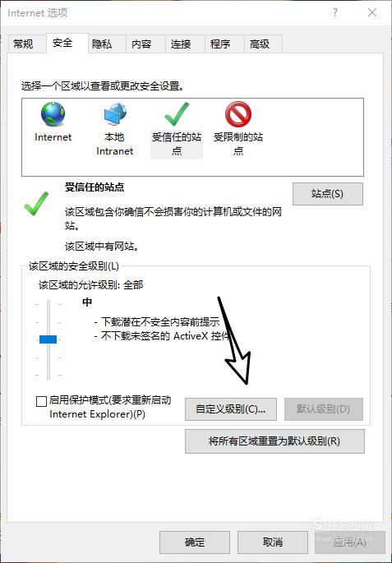
Task: Switch to the 常规 tab
Action: tap(23, 44)
